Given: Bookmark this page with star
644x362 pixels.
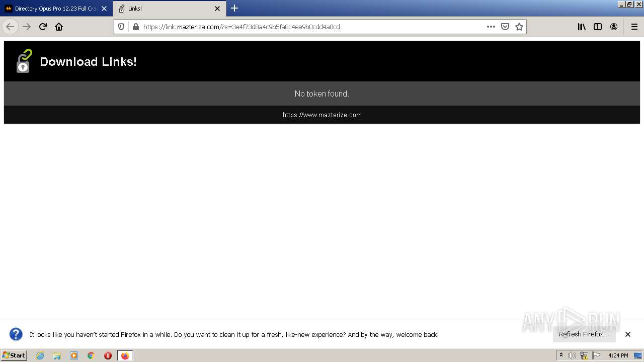Looking at the screenshot, I should 519,27.
